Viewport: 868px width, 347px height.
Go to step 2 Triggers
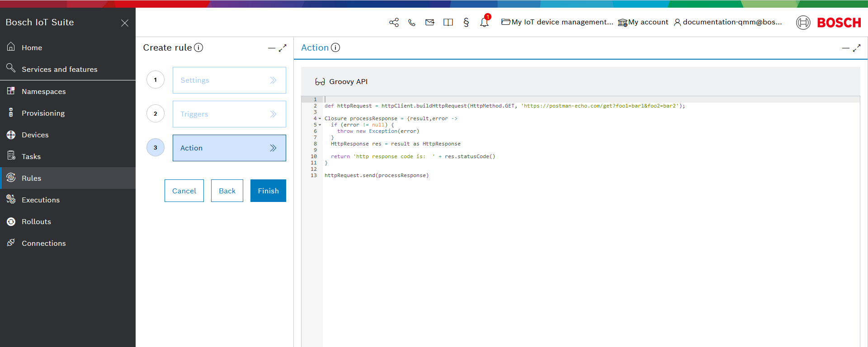(x=229, y=114)
